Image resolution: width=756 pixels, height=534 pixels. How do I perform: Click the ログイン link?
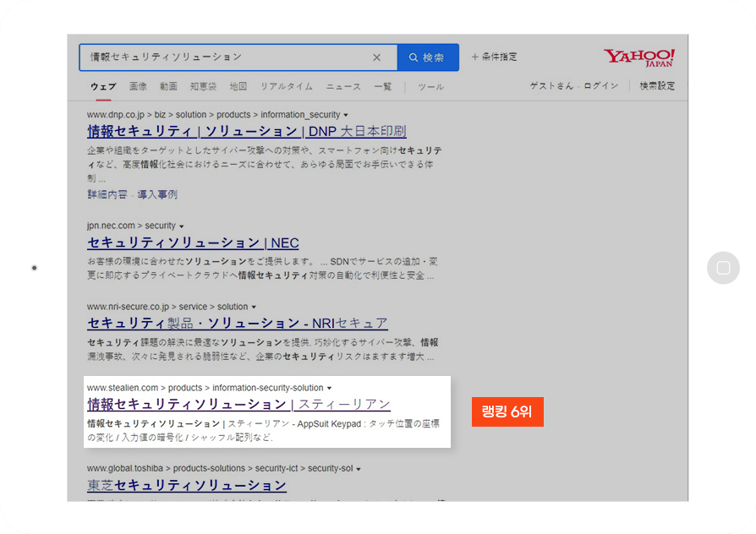click(x=600, y=86)
